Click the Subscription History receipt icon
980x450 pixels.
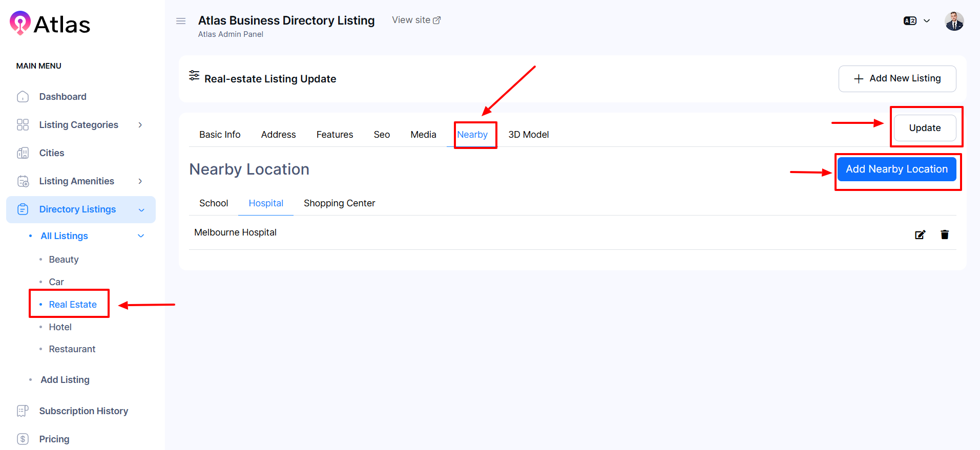pos(23,411)
